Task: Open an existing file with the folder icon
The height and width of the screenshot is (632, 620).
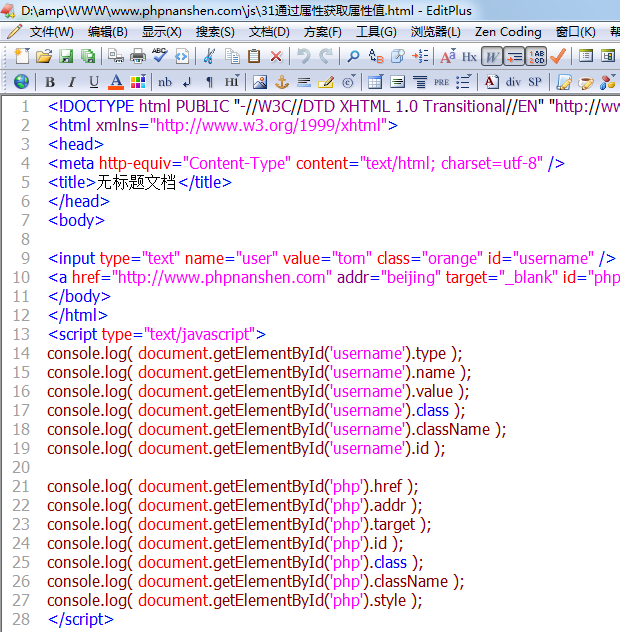Action: 44,56
